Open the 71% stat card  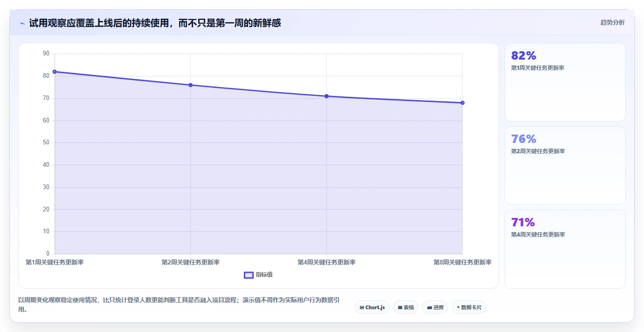[x=565, y=249]
